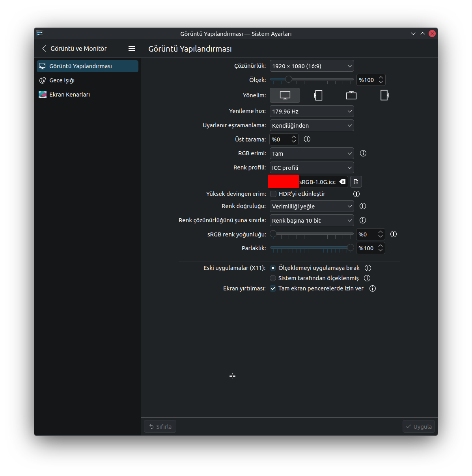Viewport: 472px width, 476px height.
Task: Click the Ölçek %100 spinbox field
Action: coord(371,80)
